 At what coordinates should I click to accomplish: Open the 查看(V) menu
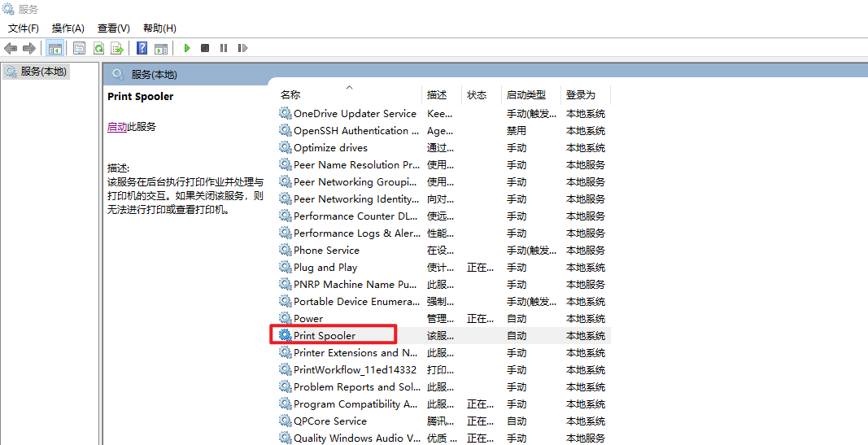coord(113,28)
